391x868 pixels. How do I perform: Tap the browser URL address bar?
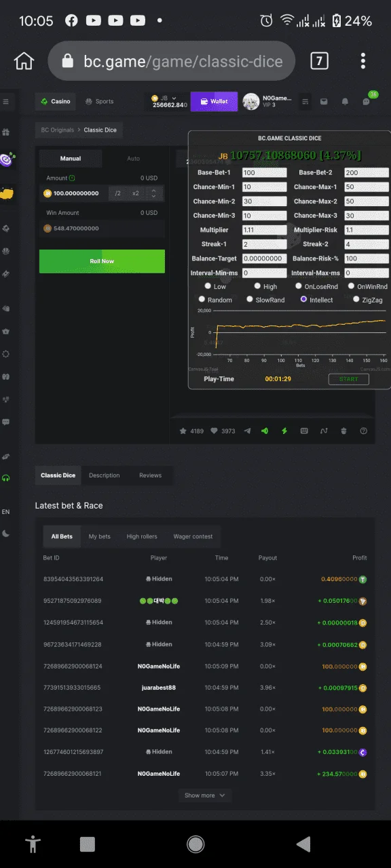(172, 62)
